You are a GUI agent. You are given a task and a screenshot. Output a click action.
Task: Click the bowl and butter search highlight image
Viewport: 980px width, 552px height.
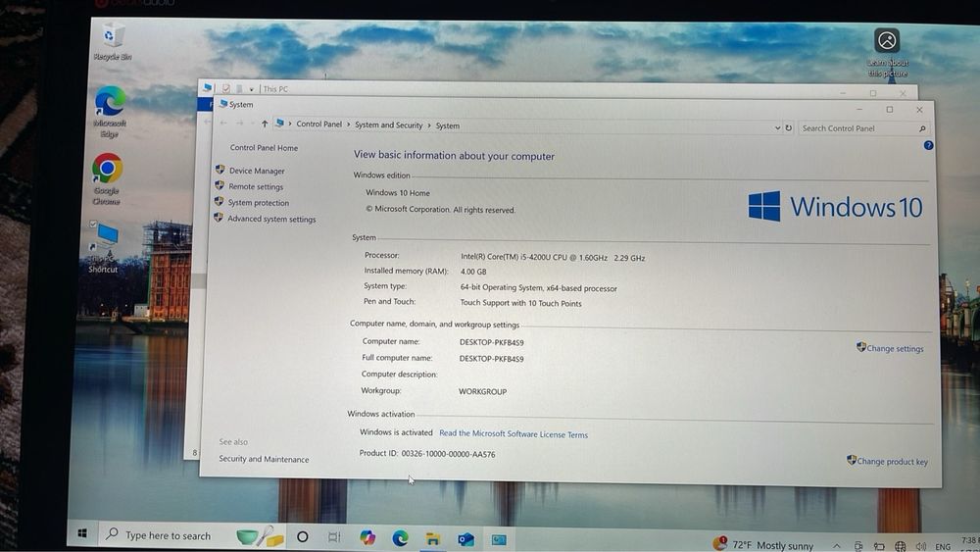[260, 535]
